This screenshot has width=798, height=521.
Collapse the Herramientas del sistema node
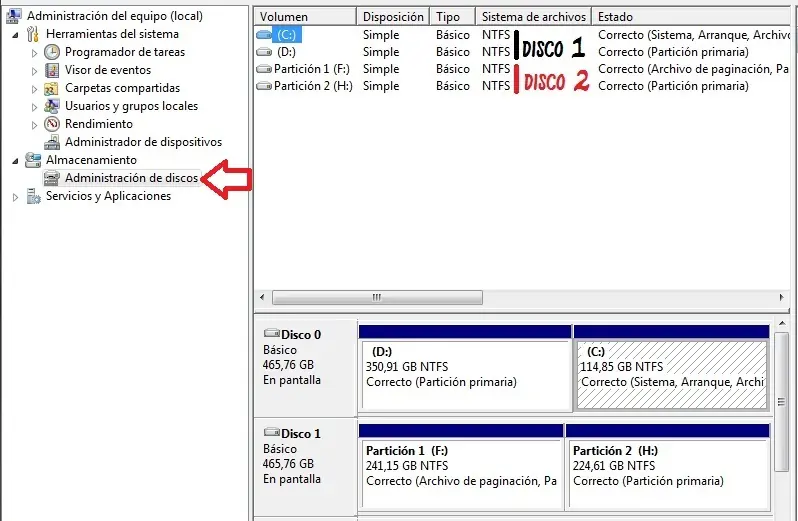click(15, 35)
